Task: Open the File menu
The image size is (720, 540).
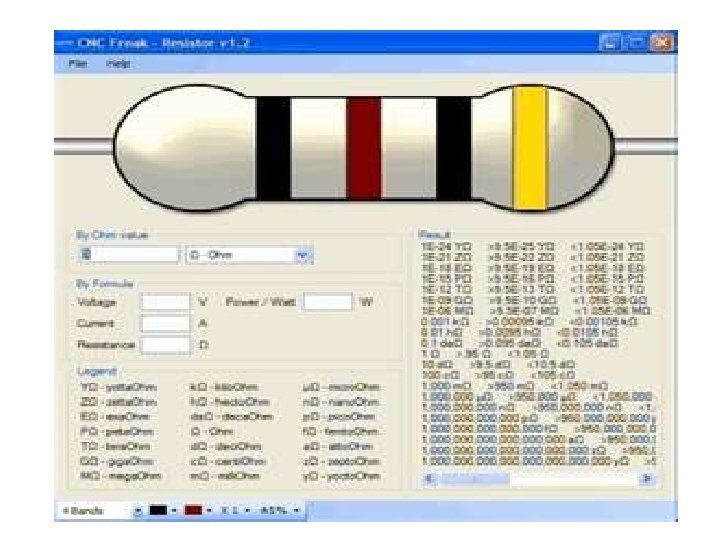Action: click(x=78, y=63)
